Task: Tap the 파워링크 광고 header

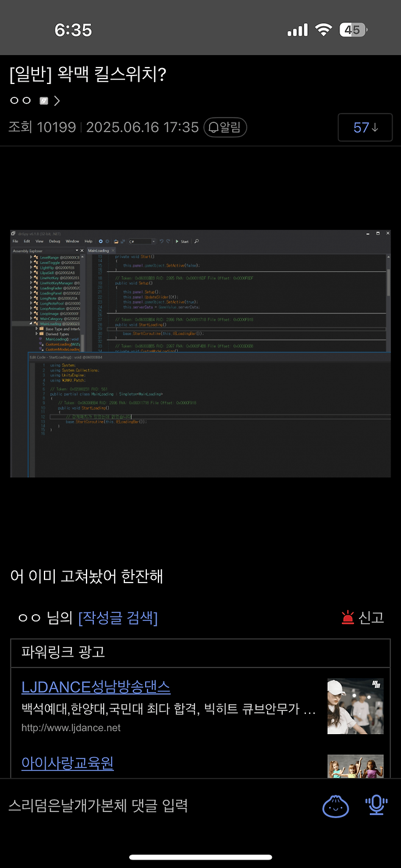Action: 63,653
